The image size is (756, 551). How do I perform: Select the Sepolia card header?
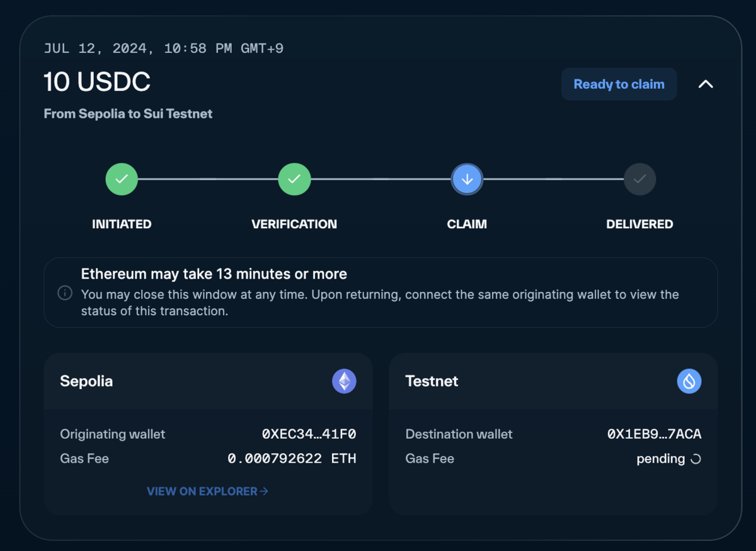86,381
